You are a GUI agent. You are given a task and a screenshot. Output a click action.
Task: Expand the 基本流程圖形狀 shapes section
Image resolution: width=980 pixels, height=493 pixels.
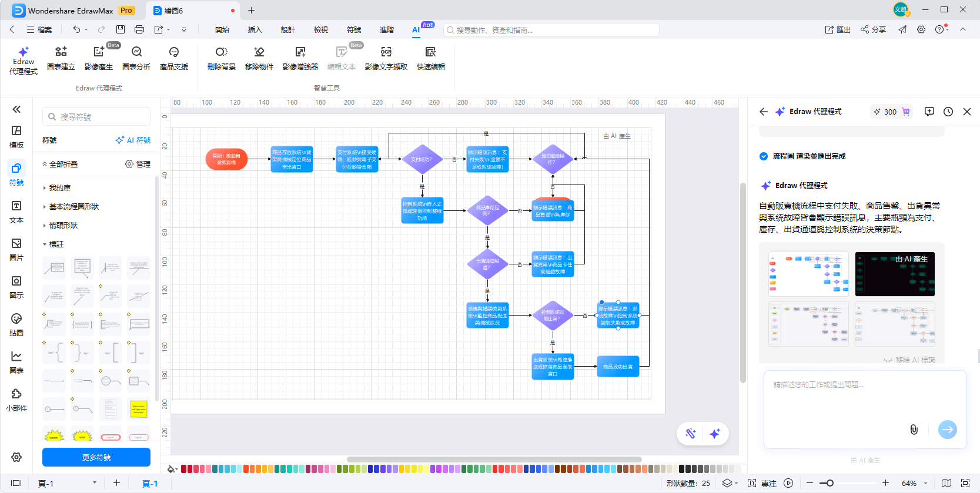tap(73, 207)
